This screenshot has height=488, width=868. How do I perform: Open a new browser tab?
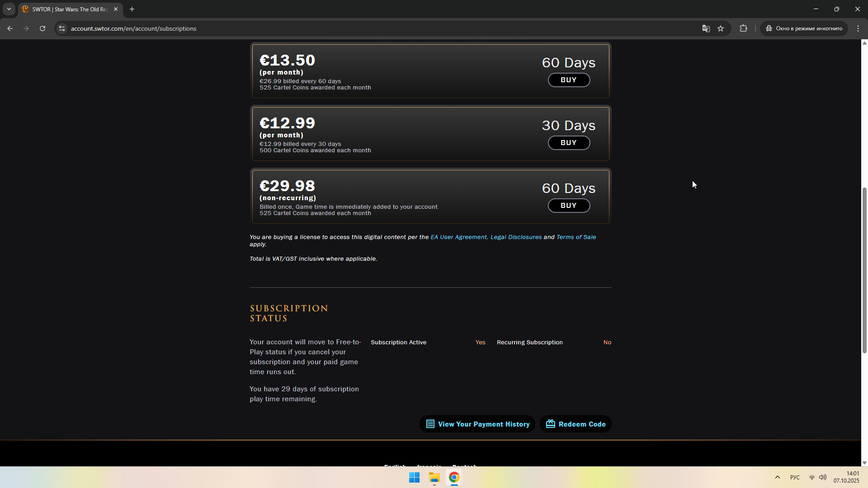pos(132,9)
